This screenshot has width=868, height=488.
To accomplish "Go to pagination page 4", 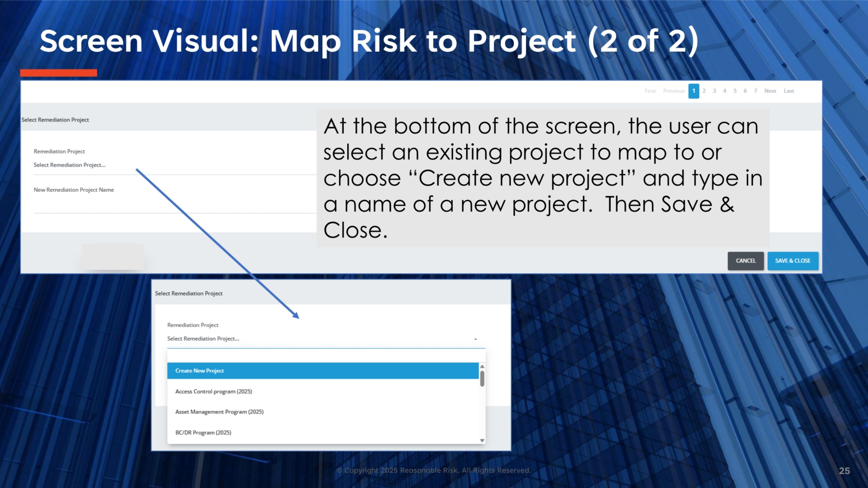I will [x=724, y=91].
